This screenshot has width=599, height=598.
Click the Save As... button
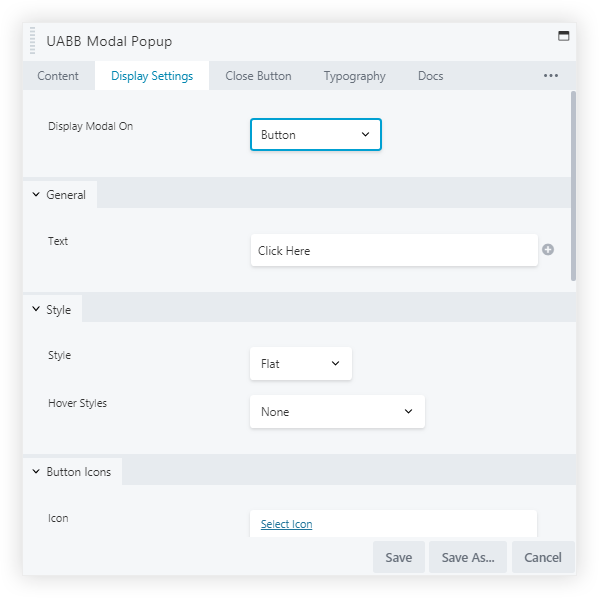(468, 557)
